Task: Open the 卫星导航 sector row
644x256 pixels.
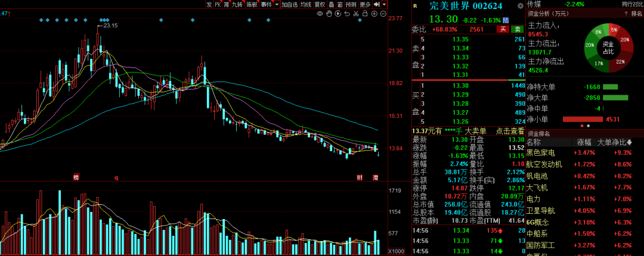Action: 585,211
